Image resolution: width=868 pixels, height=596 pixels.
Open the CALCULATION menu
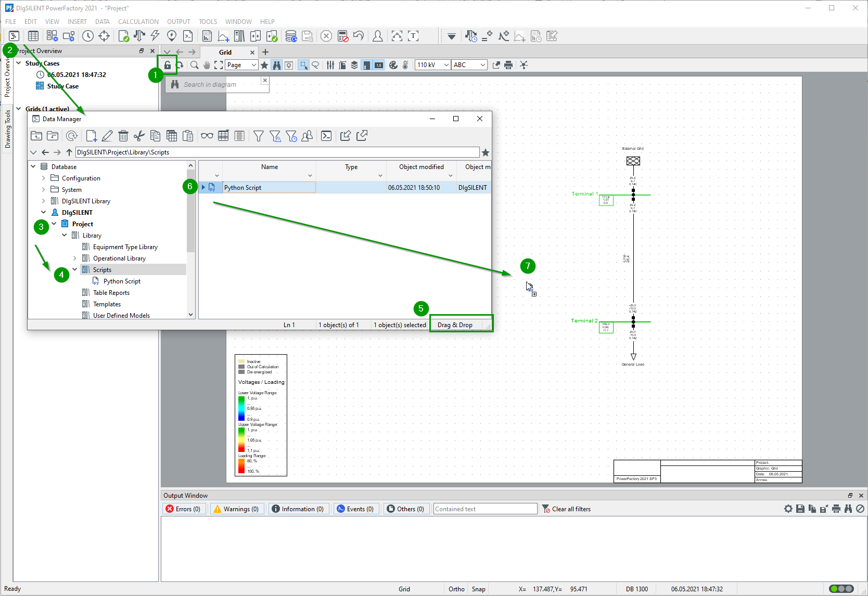click(x=138, y=22)
